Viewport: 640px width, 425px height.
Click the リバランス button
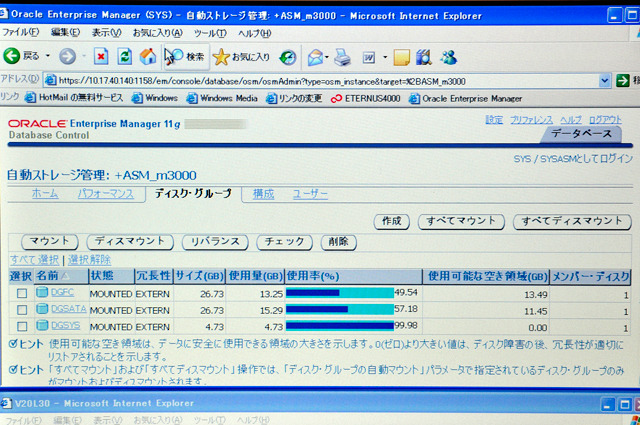pos(215,242)
